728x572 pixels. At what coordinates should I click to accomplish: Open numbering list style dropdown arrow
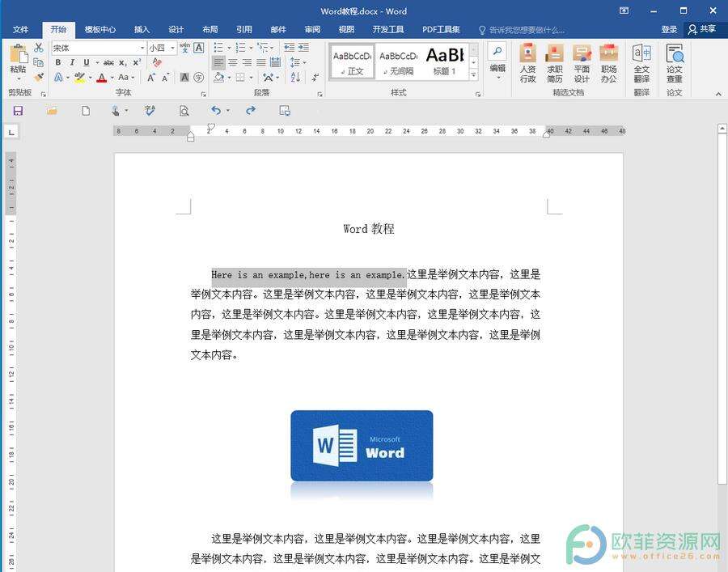point(252,48)
